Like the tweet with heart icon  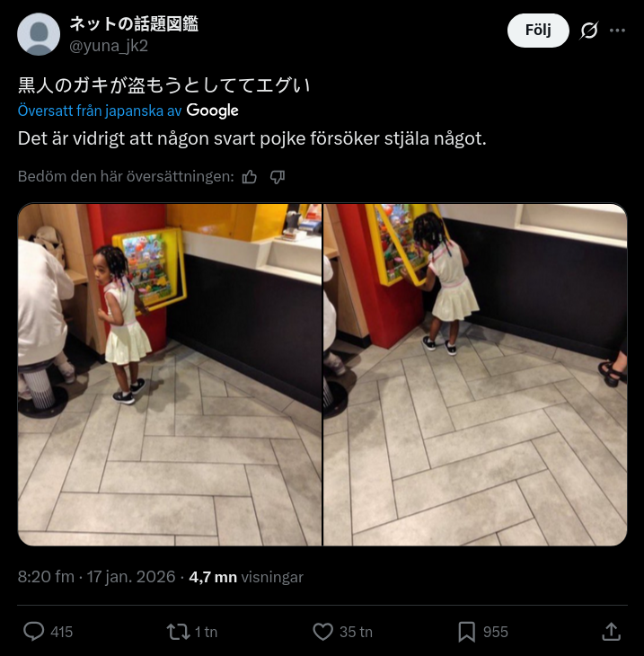(x=322, y=632)
